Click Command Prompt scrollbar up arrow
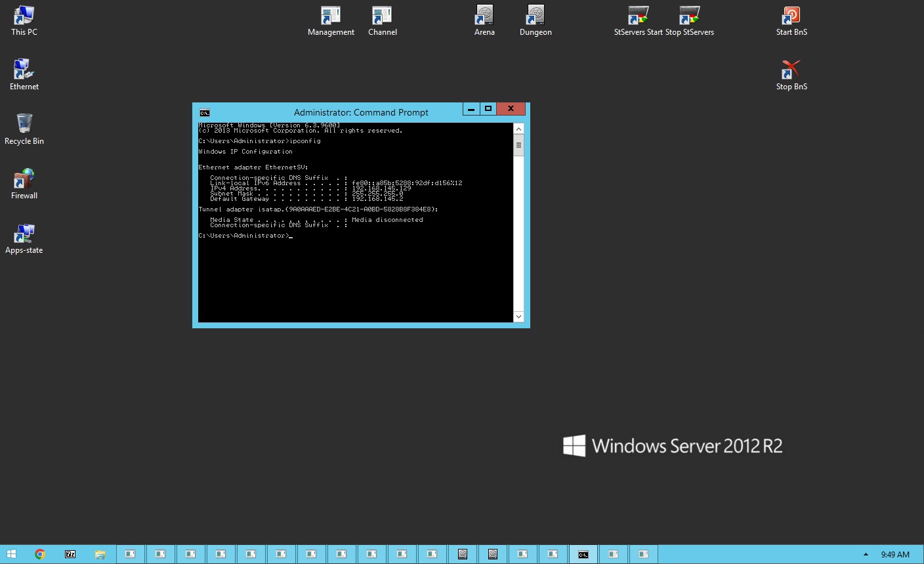This screenshot has height=564, width=924. (x=518, y=129)
